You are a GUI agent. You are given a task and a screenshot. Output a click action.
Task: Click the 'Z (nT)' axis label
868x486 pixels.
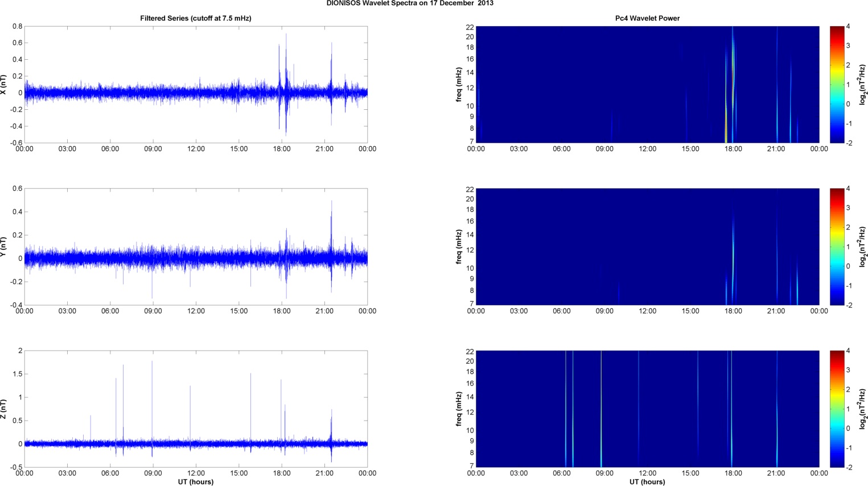(x=4, y=409)
